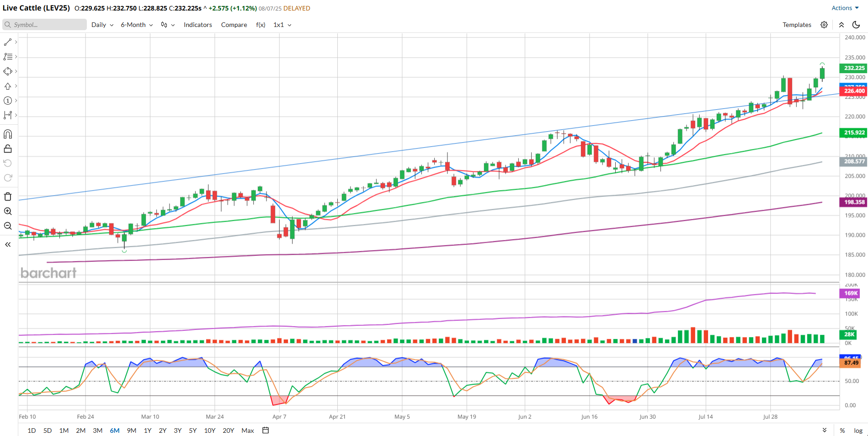Select the 1Y time range tab

pyautogui.click(x=148, y=431)
